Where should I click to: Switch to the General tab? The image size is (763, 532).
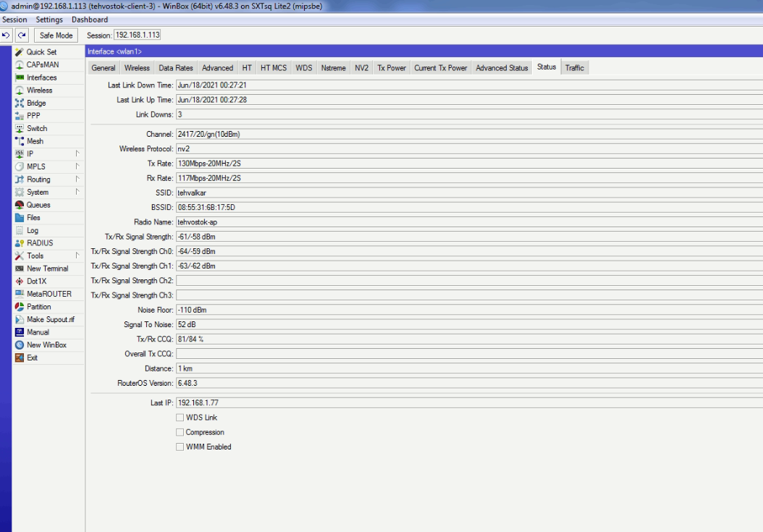[104, 68]
